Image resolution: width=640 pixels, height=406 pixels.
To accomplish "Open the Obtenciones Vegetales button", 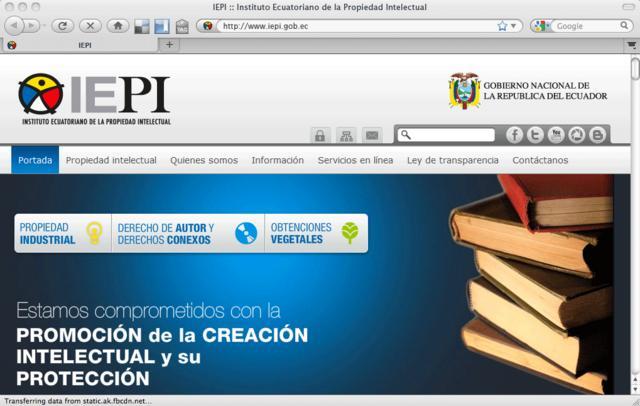I will (x=316, y=233).
